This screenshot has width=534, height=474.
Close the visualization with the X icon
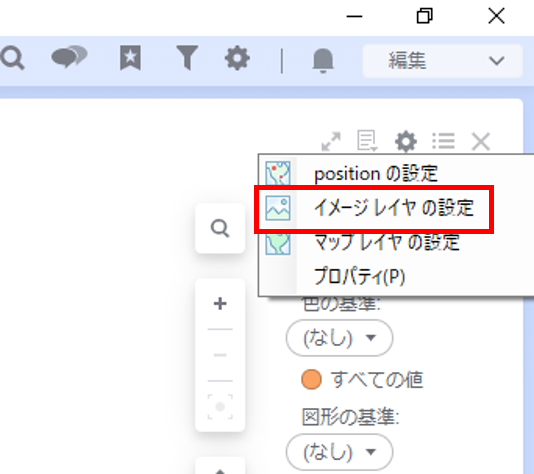click(x=481, y=141)
